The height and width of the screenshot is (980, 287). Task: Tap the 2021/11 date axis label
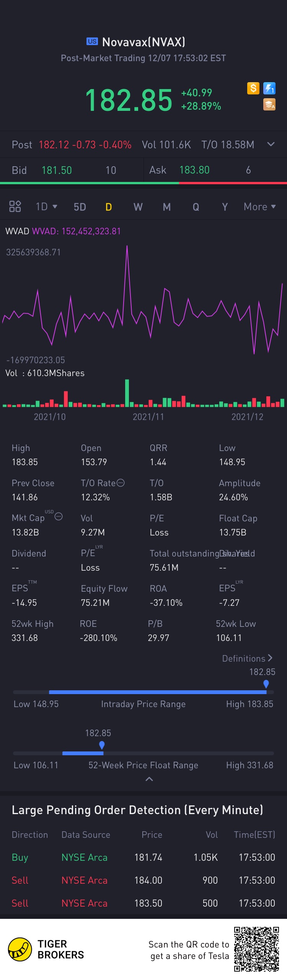148,417
